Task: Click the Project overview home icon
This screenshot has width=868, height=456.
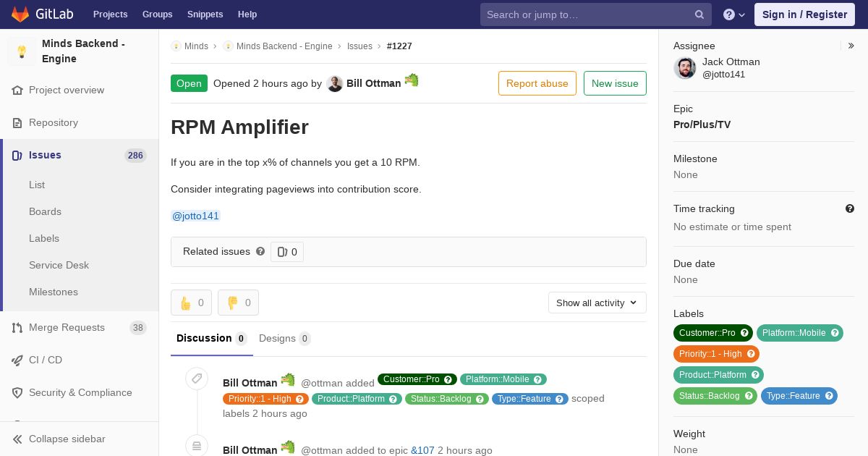Action: (x=17, y=90)
